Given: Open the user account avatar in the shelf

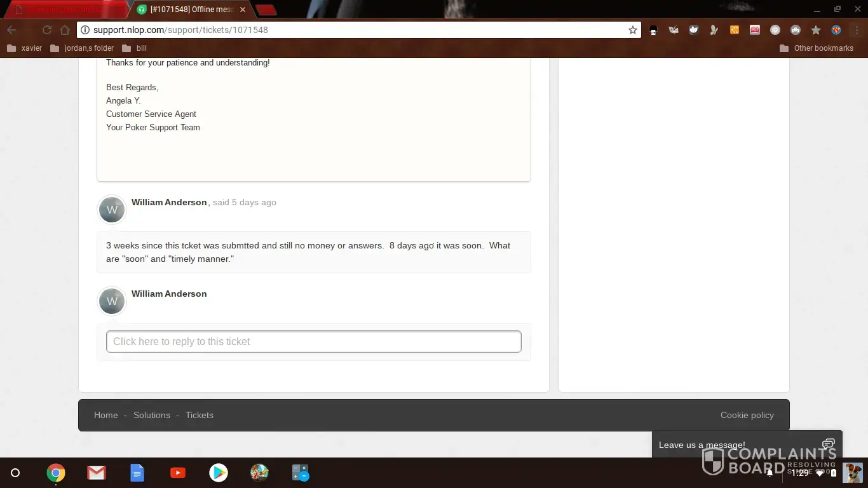Looking at the screenshot, I should [853, 473].
